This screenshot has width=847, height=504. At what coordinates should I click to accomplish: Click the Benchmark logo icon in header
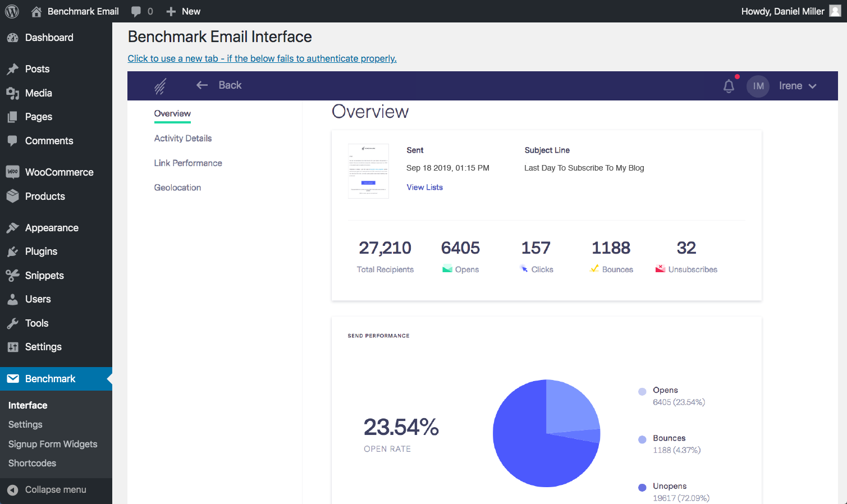(161, 86)
